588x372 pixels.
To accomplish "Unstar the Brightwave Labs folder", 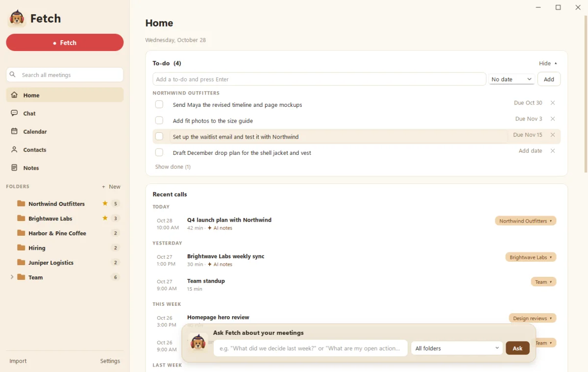I will click(105, 218).
